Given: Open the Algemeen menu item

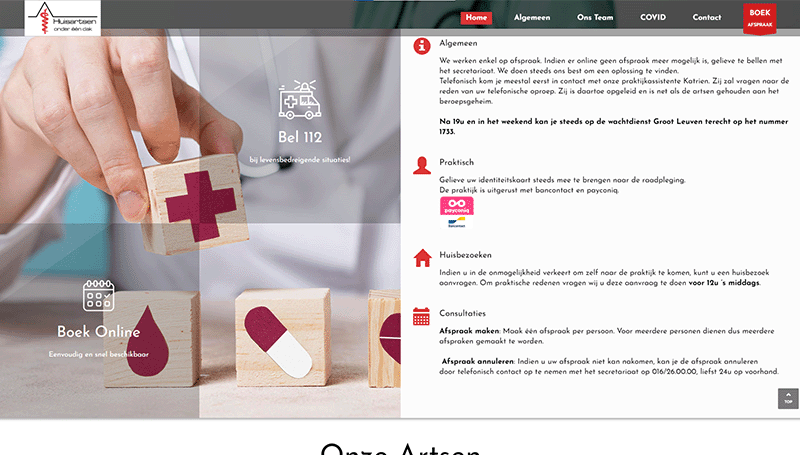Looking at the screenshot, I should 532,17.
